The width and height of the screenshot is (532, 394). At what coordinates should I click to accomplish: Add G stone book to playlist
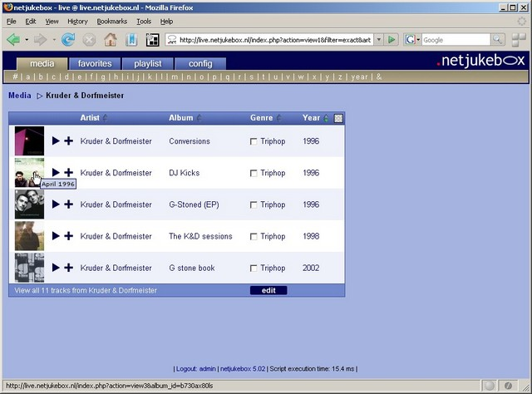coord(68,268)
